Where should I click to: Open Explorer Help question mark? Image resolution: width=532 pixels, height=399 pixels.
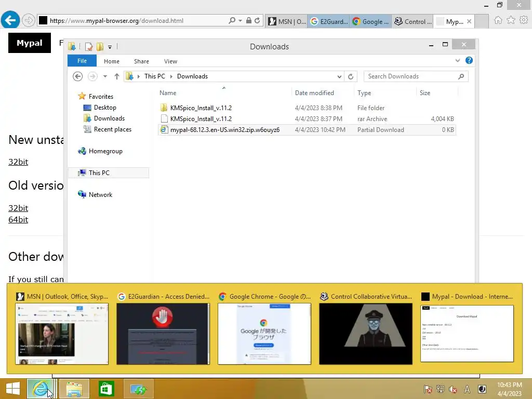[469, 60]
